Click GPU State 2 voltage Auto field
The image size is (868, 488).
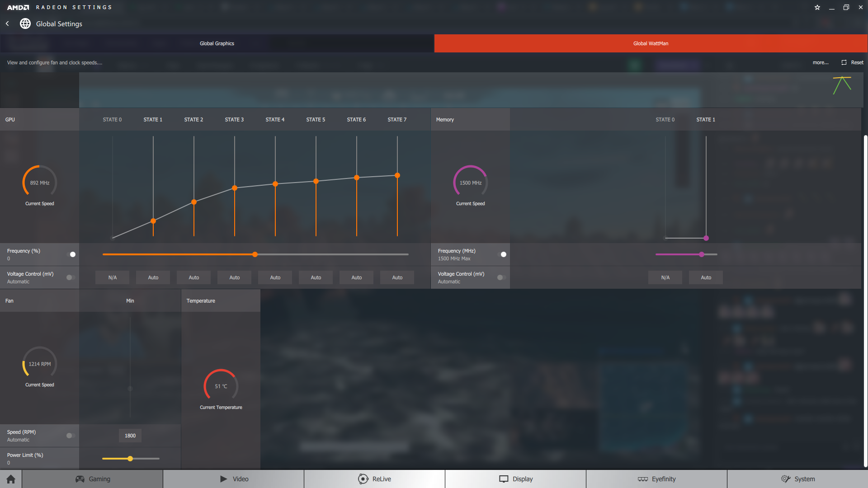click(x=194, y=277)
